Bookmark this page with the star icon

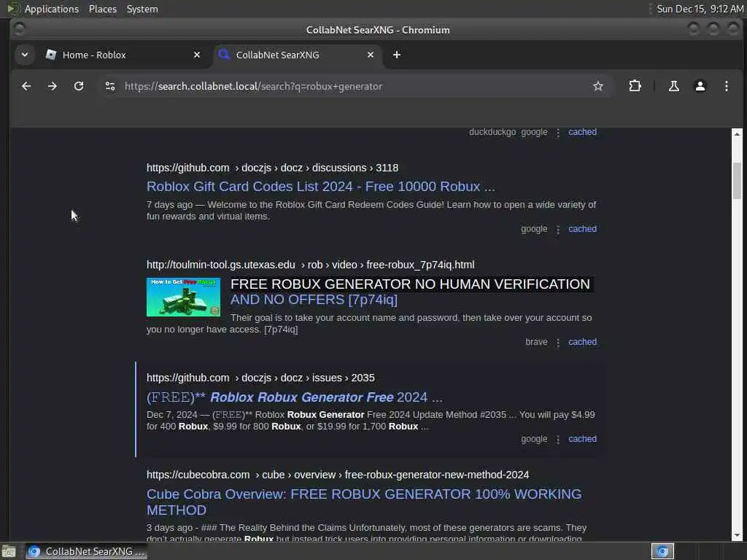(598, 86)
